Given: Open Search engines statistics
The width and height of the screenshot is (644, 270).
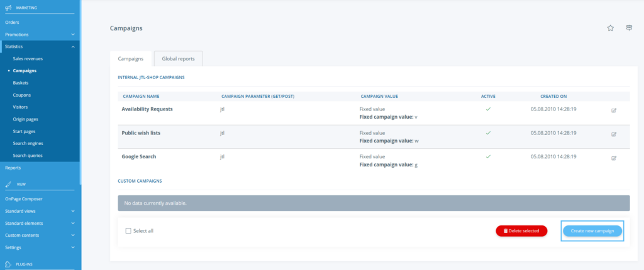Looking at the screenshot, I should pyautogui.click(x=28, y=143).
